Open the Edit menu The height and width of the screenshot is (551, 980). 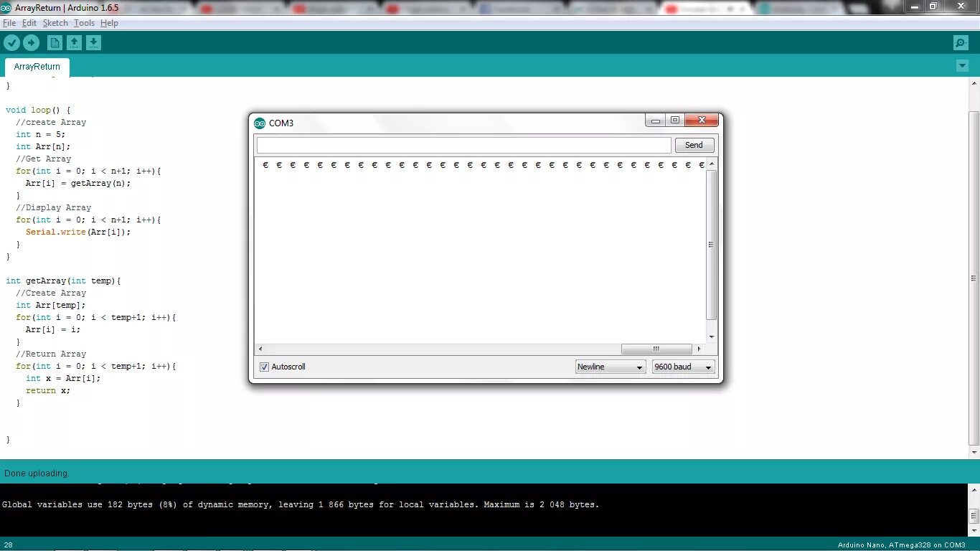(29, 23)
